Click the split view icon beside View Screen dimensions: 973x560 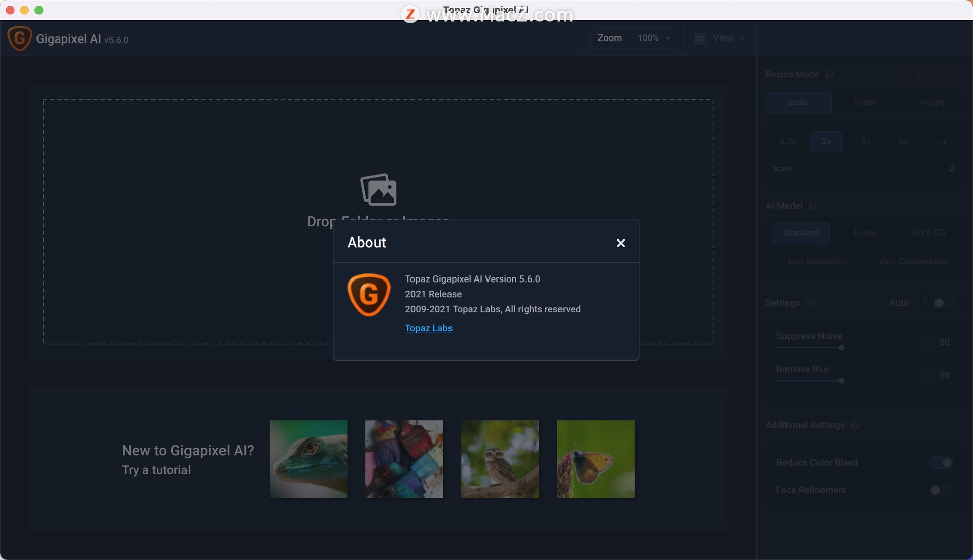[700, 38]
